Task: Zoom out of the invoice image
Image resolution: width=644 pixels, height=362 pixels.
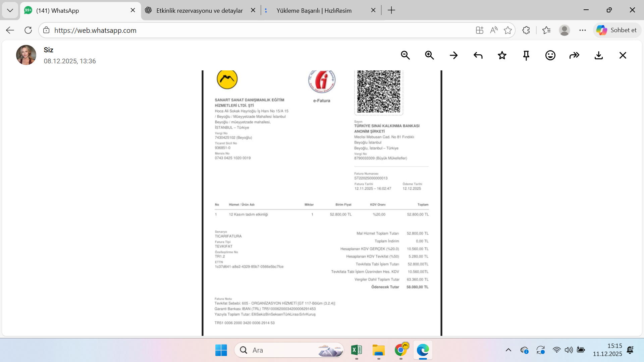Action: [x=405, y=55]
